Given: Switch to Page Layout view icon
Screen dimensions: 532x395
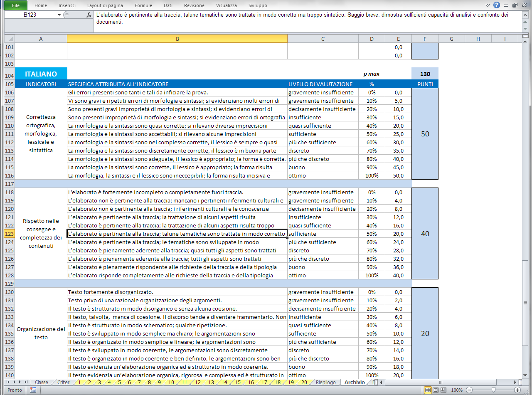Looking at the screenshot, I should pyautogui.click(x=436, y=390).
